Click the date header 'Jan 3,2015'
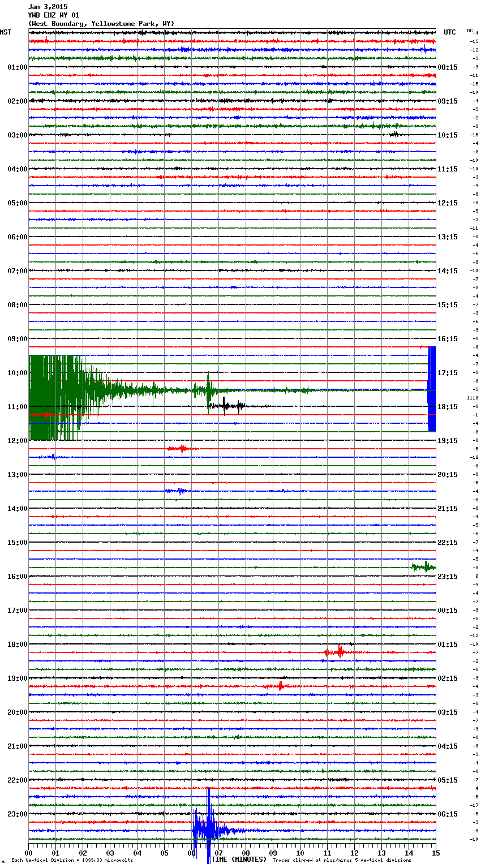Screen dimensions: 481x868 tap(48, 7)
